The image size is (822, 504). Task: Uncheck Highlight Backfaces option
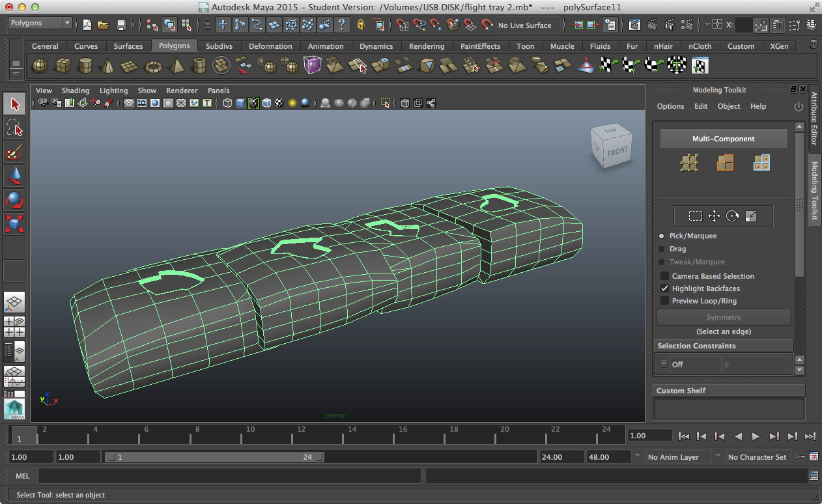665,288
